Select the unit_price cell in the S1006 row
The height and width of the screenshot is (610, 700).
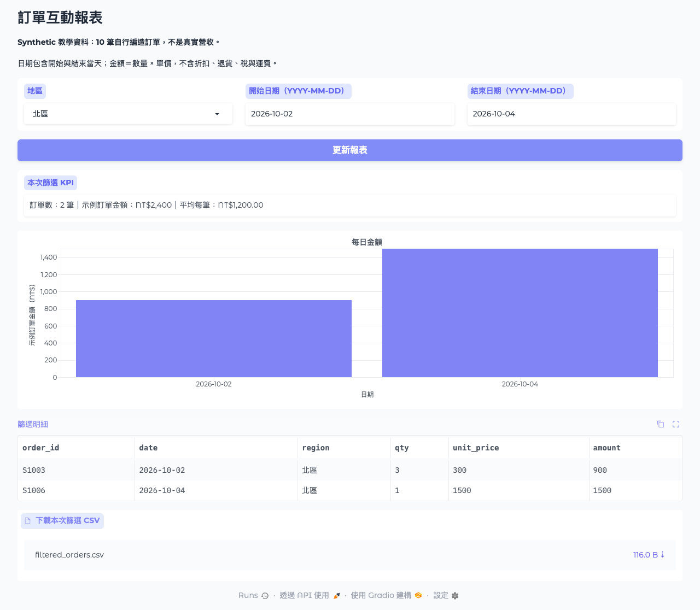518,490
